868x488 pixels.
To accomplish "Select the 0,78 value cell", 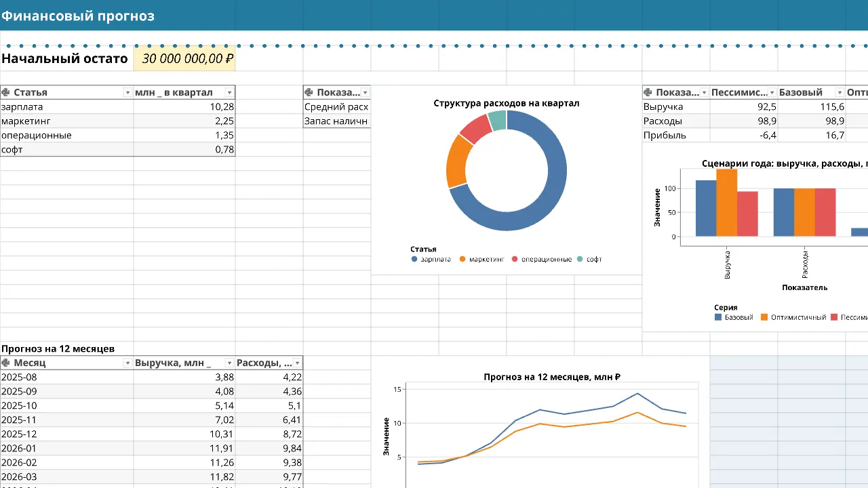I will tap(184, 150).
